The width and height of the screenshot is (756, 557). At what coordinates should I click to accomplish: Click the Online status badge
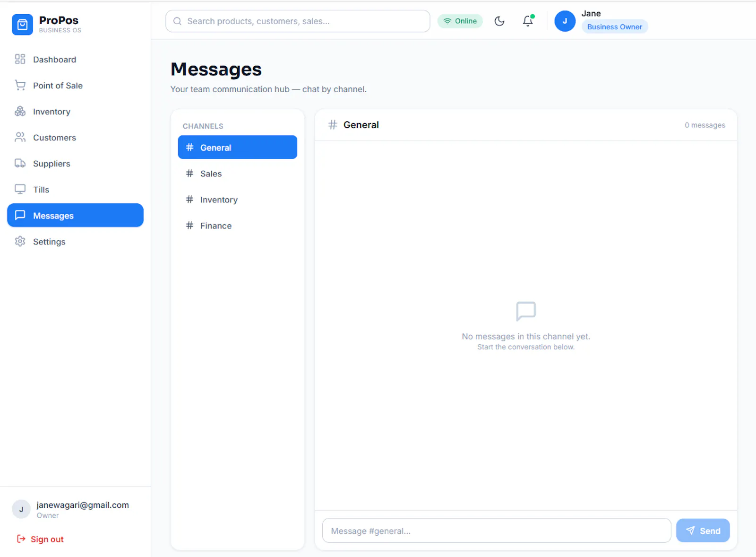[460, 21]
